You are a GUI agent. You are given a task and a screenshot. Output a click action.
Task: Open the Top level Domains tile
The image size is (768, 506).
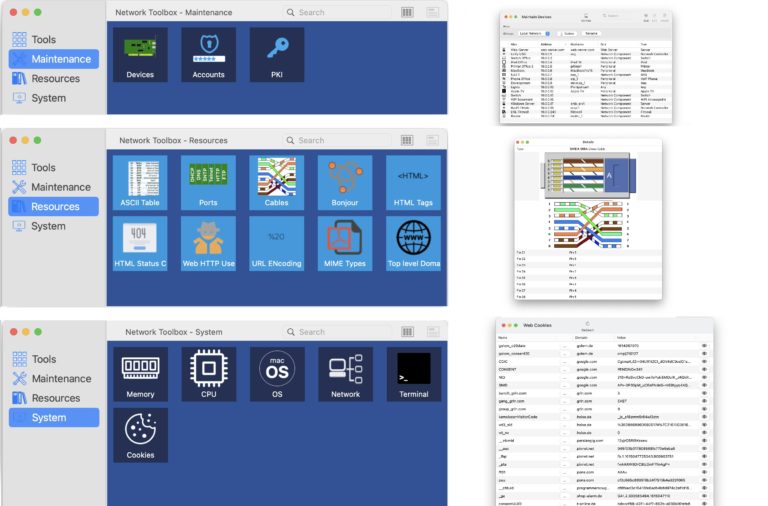point(413,244)
